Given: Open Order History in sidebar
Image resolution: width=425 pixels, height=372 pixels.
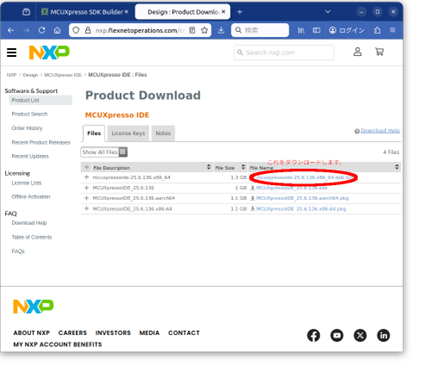Looking at the screenshot, I should tap(27, 128).
